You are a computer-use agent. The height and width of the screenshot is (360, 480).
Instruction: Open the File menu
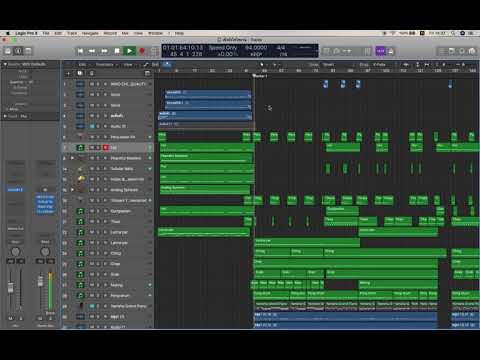[46, 33]
